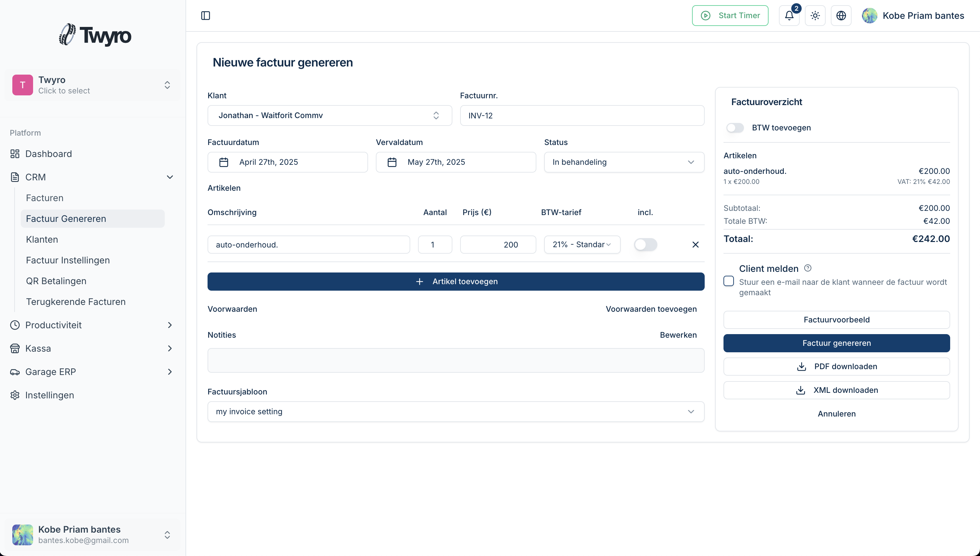Navigate to QR Betalingen
This screenshot has width=980, height=556.
tap(56, 281)
